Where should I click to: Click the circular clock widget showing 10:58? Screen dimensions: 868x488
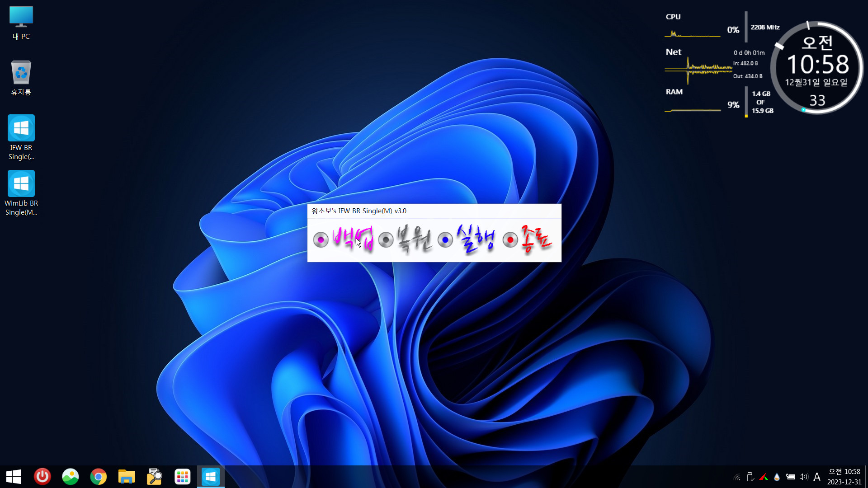pos(817,68)
